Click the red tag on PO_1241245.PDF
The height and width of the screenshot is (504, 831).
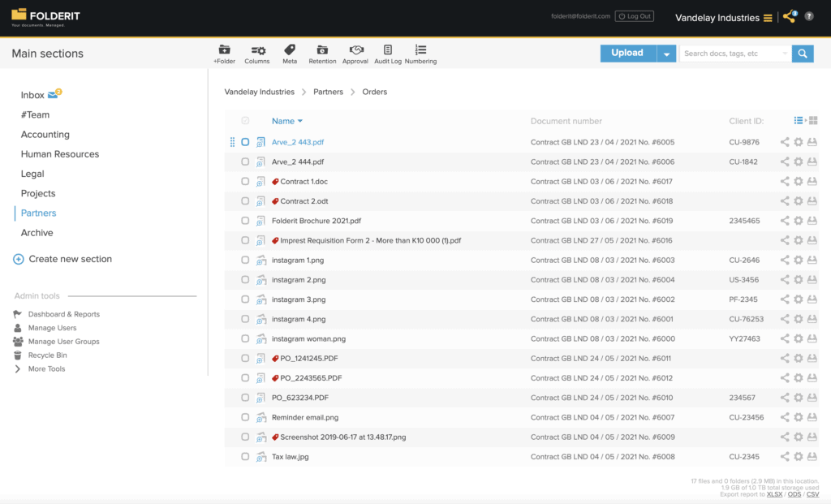pos(275,358)
